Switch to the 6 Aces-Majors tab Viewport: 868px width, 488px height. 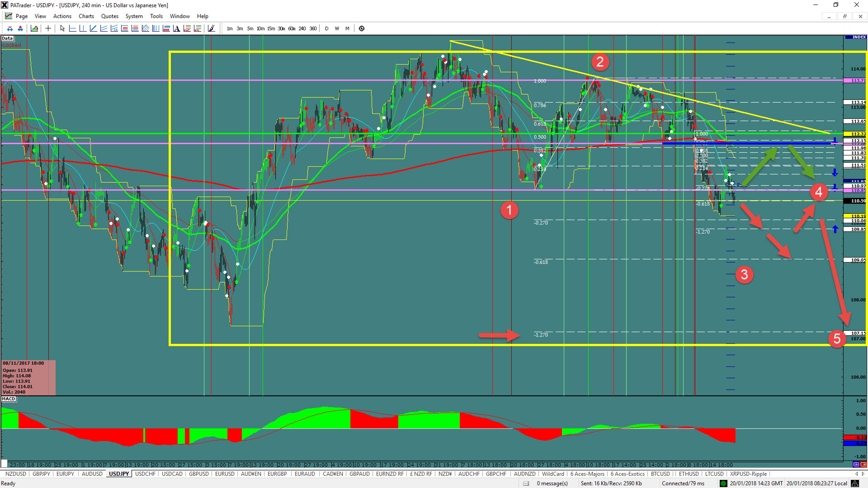(x=587, y=474)
